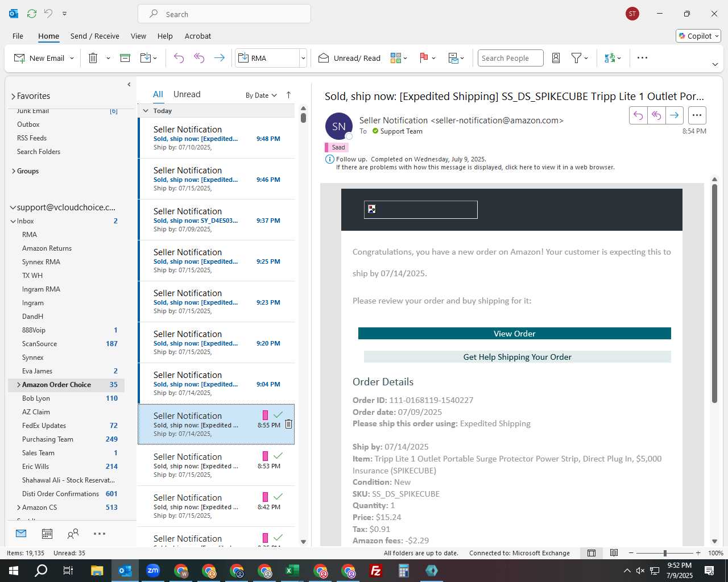The height and width of the screenshot is (582, 728).
Task: Expand the Favorites section
Action: (13, 97)
